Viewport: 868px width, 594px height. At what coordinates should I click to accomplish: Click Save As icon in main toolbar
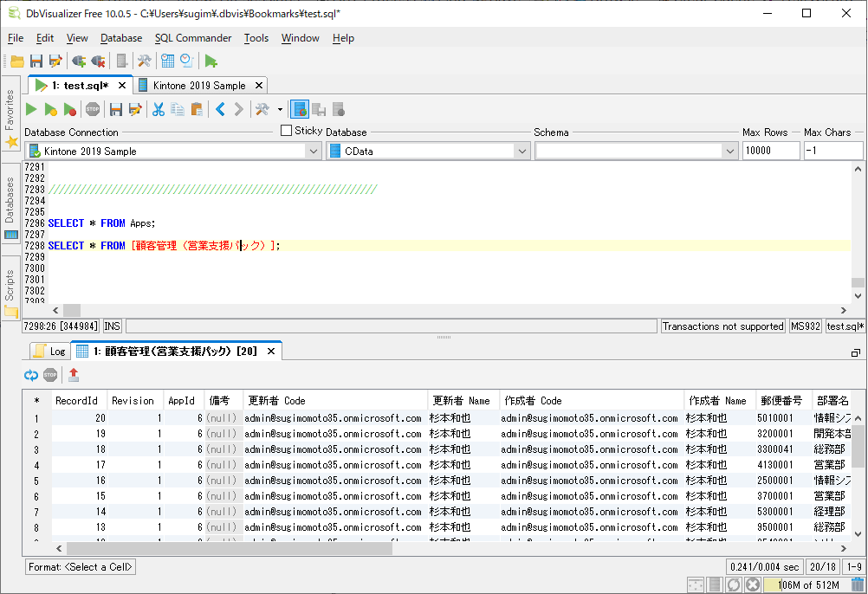[55, 61]
